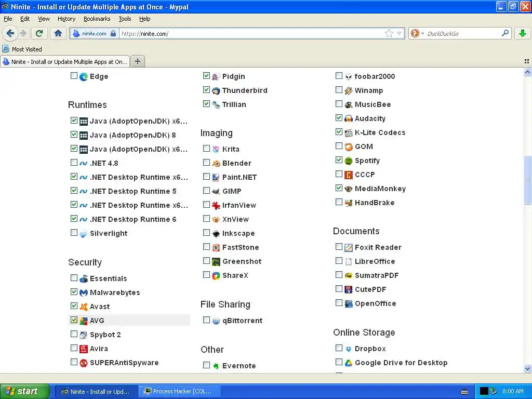Image resolution: width=532 pixels, height=399 pixels.
Task: Click the Thunderbird icon
Action: (x=216, y=90)
